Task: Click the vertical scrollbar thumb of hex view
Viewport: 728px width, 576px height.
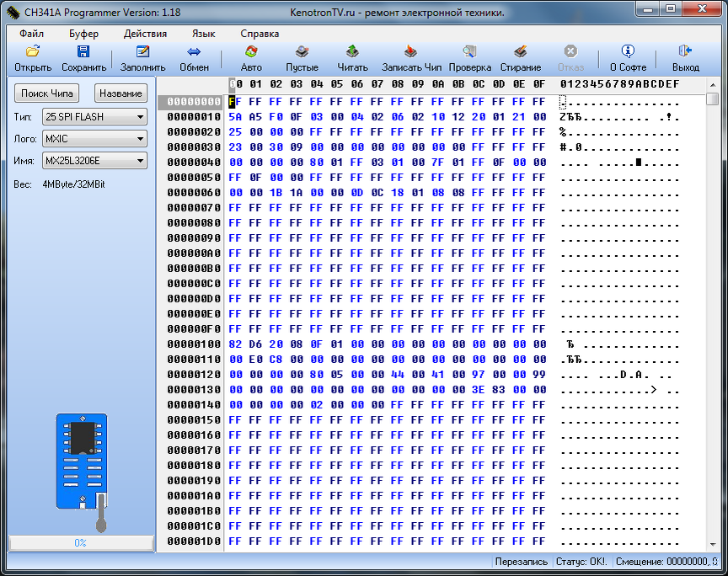Action: [x=713, y=99]
